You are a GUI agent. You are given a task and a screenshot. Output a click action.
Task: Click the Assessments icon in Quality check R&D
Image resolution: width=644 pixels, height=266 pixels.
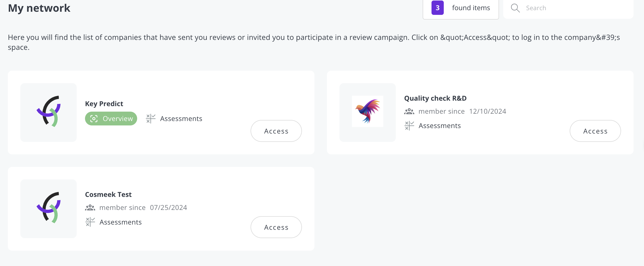coord(409,126)
